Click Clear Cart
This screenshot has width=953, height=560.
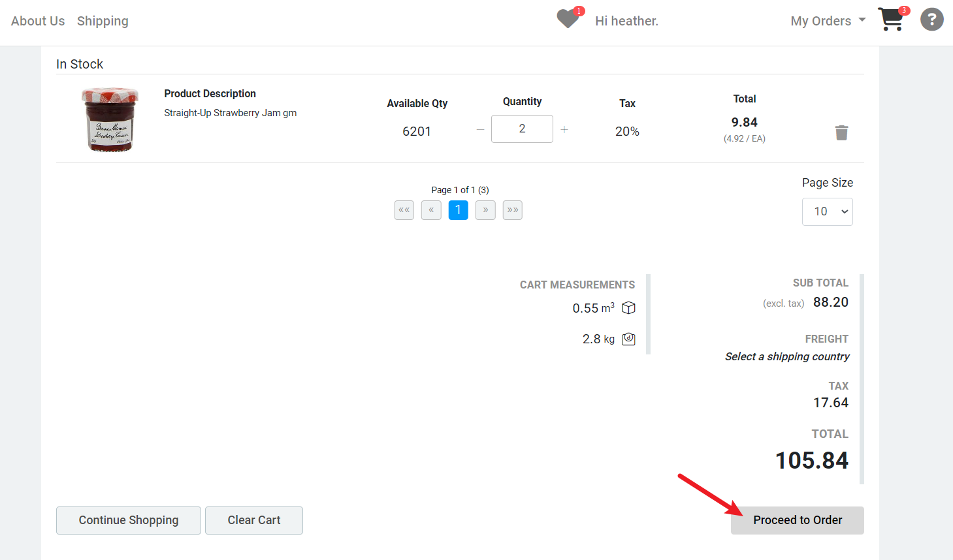(253, 520)
